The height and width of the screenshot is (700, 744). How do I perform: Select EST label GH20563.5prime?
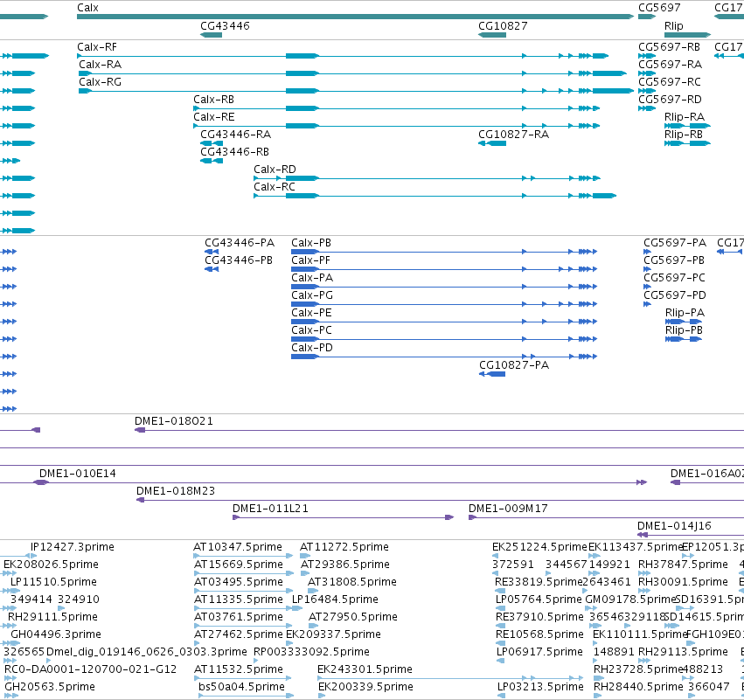pyautogui.click(x=50, y=687)
